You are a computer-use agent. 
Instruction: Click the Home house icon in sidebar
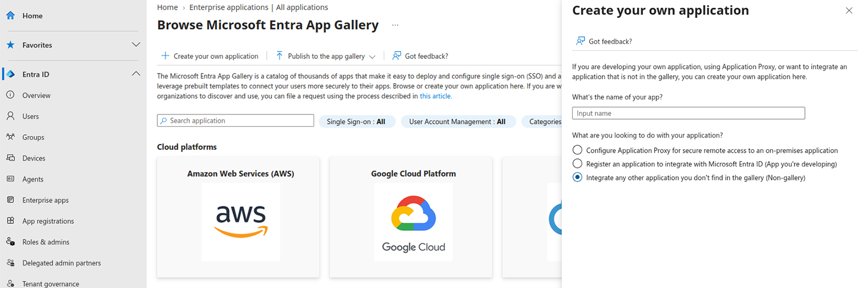[x=10, y=16]
